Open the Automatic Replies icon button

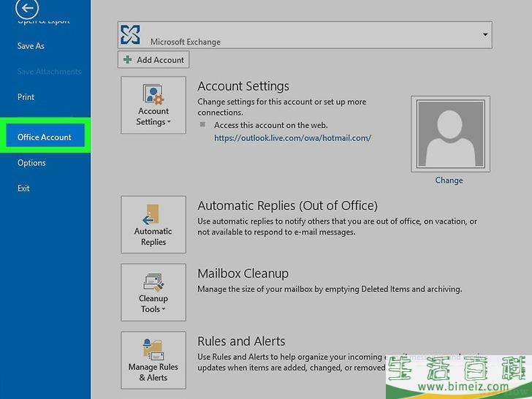click(153, 225)
